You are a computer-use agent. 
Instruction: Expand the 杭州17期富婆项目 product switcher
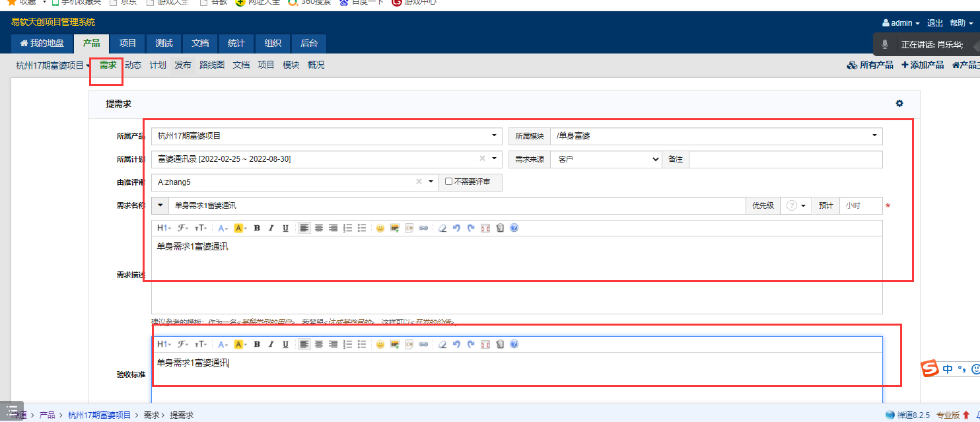(x=53, y=65)
